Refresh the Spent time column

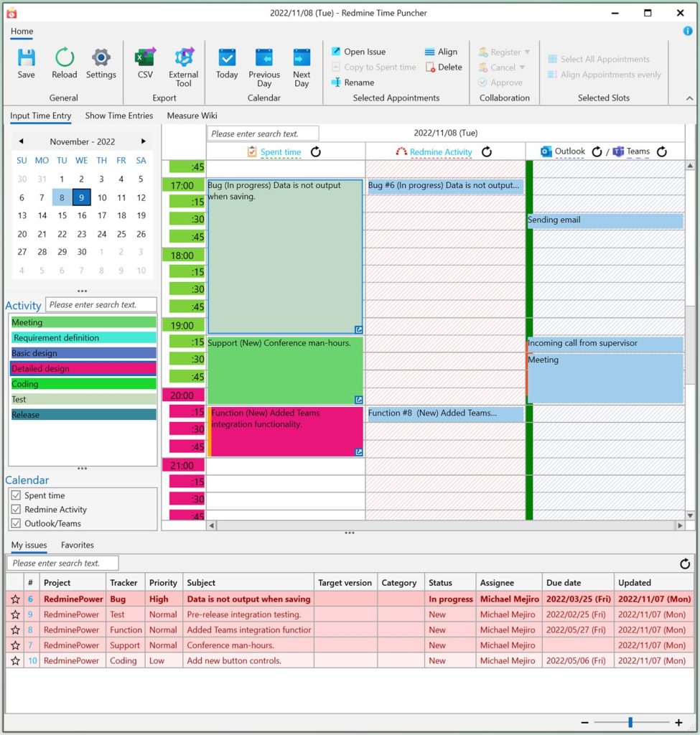point(316,152)
